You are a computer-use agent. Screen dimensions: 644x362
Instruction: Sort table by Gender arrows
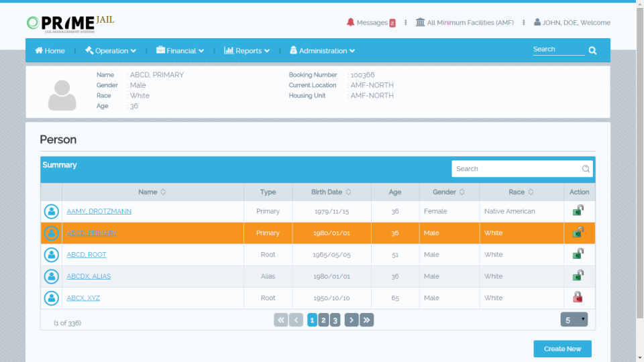[x=462, y=192]
